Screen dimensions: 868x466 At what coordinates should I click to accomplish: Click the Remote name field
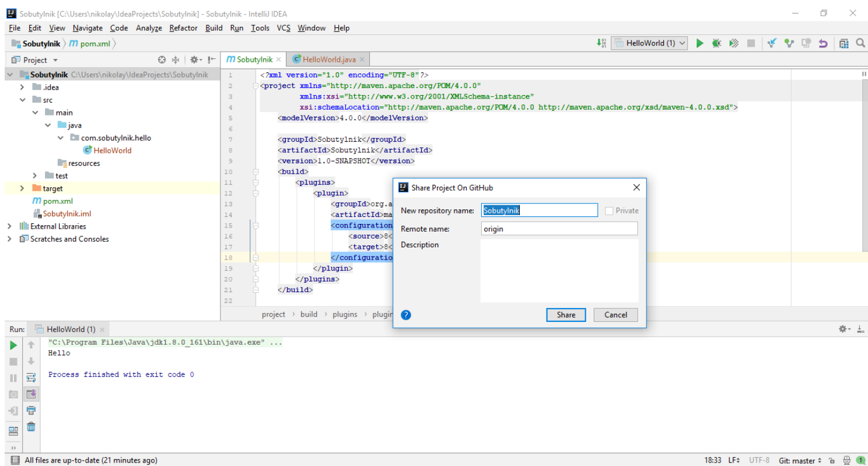(x=559, y=229)
